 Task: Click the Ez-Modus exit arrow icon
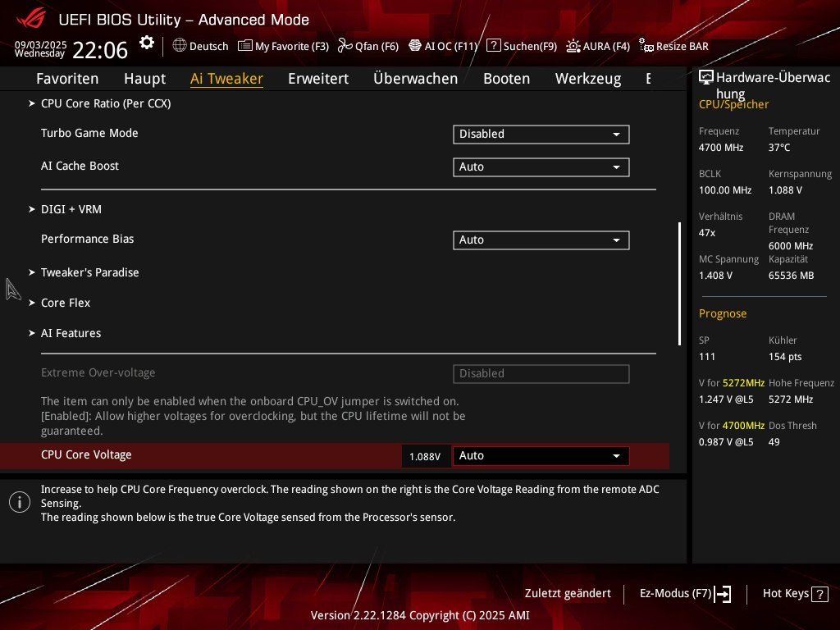click(723, 594)
